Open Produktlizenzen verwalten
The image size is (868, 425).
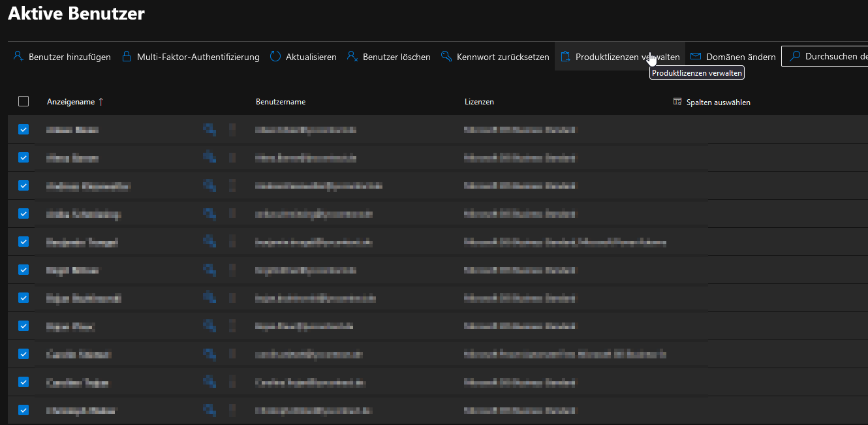pos(620,57)
